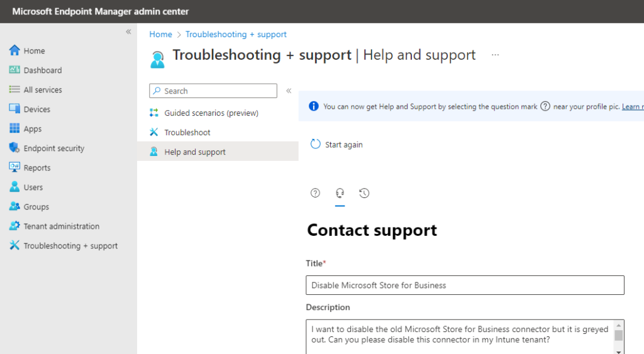This screenshot has width=644, height=354.
Task: Click the Learn more link in banner
Action: pos(633,106)
